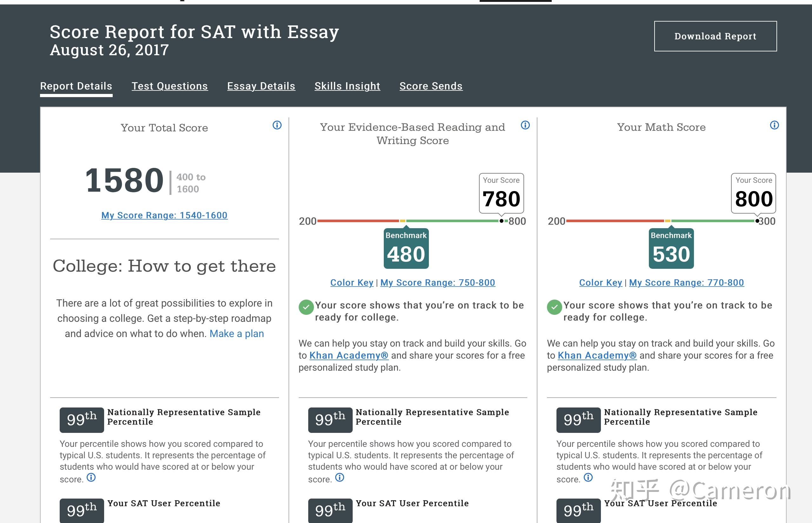Click info icon beside Your Total Score
Image resolution: width=812 pixels, height=523 pixels.
tap(277, 125)
